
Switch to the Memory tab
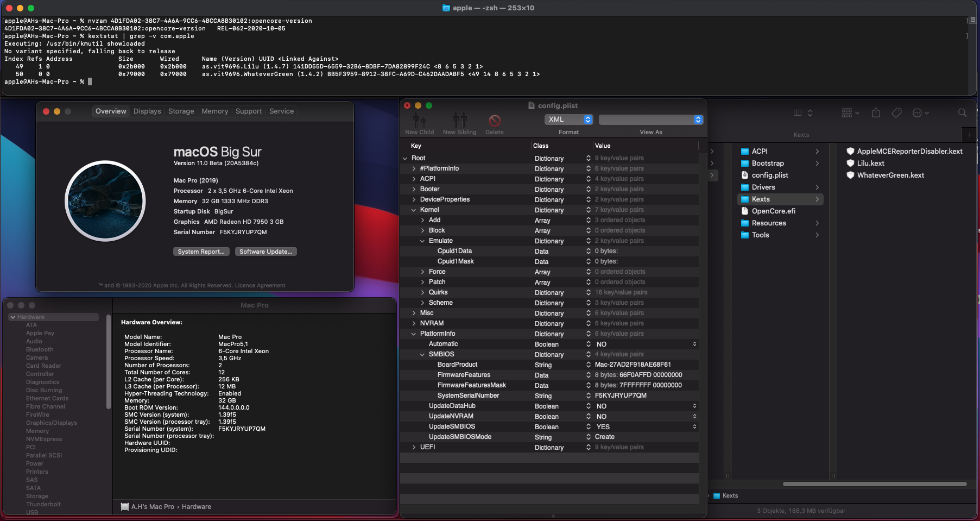[214, 111]
